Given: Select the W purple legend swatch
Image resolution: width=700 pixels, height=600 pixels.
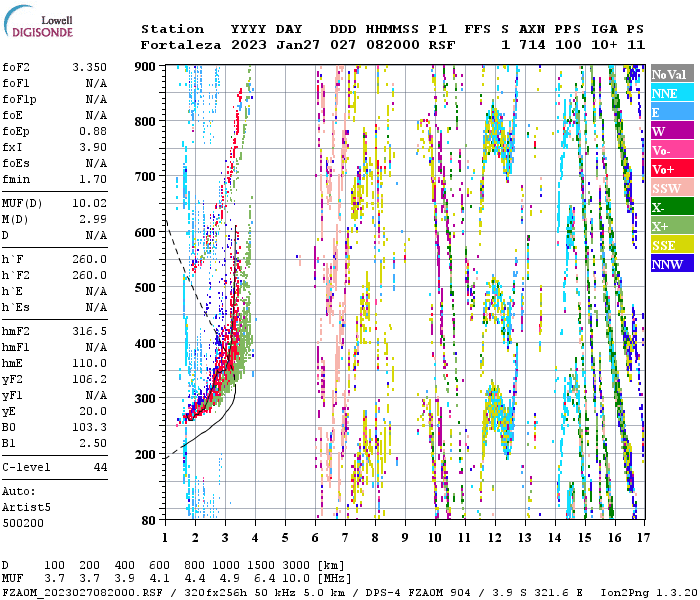Looking at the screenshot, I should tap(672, 131).
